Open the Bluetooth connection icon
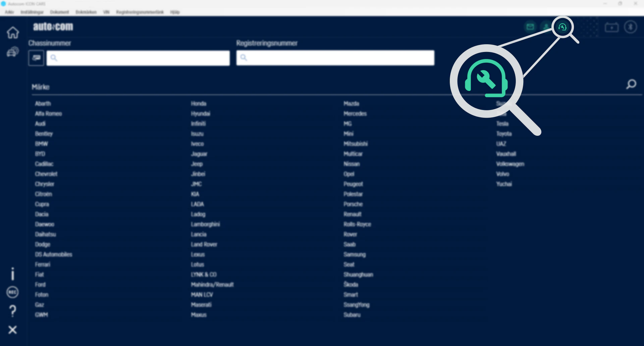 coord(631,27)
